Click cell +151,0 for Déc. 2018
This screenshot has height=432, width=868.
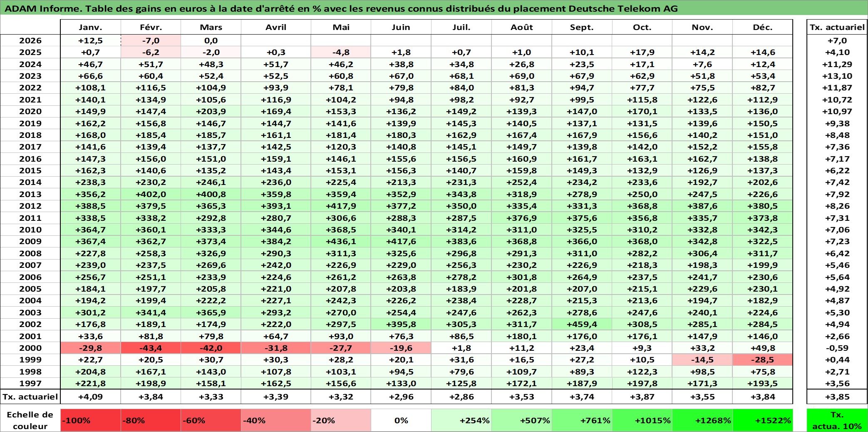[762, 135]
